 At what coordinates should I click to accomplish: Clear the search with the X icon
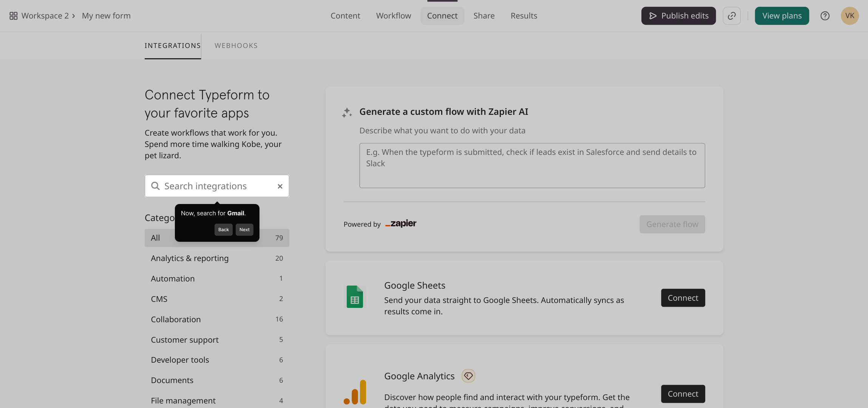[280, 186]
